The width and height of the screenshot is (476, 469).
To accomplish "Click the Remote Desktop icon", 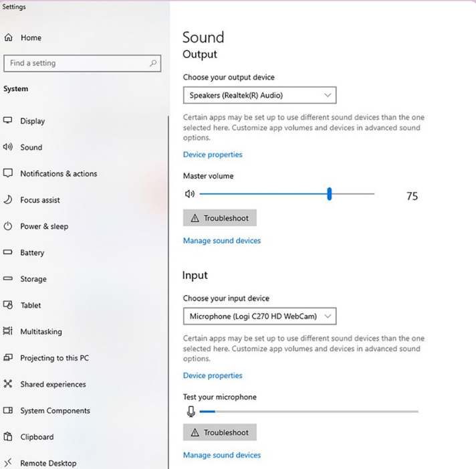I will click(8, 462).
